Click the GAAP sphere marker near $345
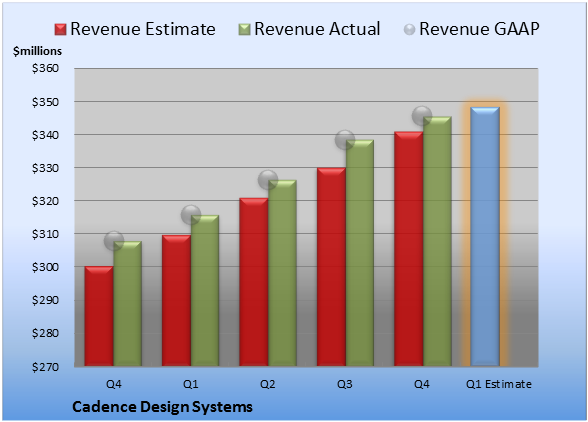 click(x=422, y=116)
